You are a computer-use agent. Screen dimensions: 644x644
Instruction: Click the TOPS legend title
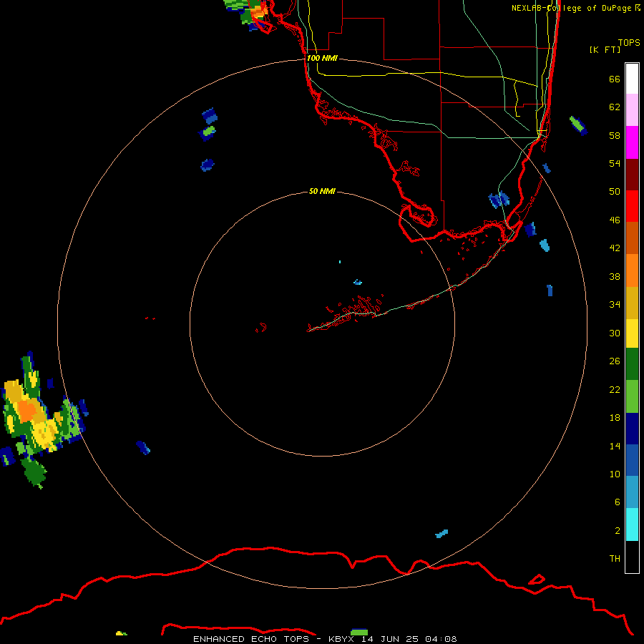tap(629, 42)
